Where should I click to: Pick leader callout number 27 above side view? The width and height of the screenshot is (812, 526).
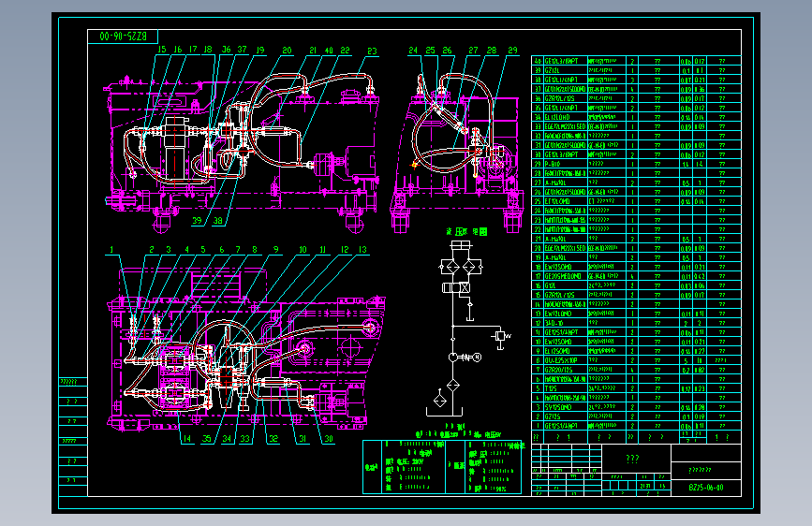coord(473,51)
